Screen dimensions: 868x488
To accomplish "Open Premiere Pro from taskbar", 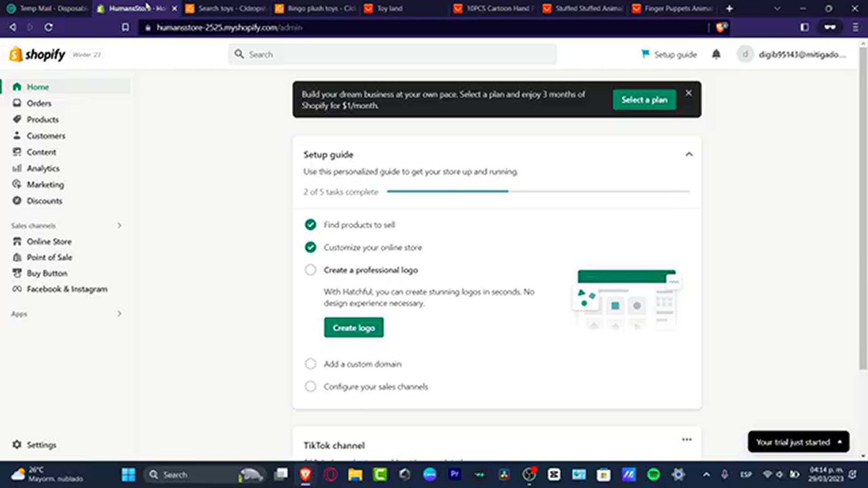I will tap(454, 474).
